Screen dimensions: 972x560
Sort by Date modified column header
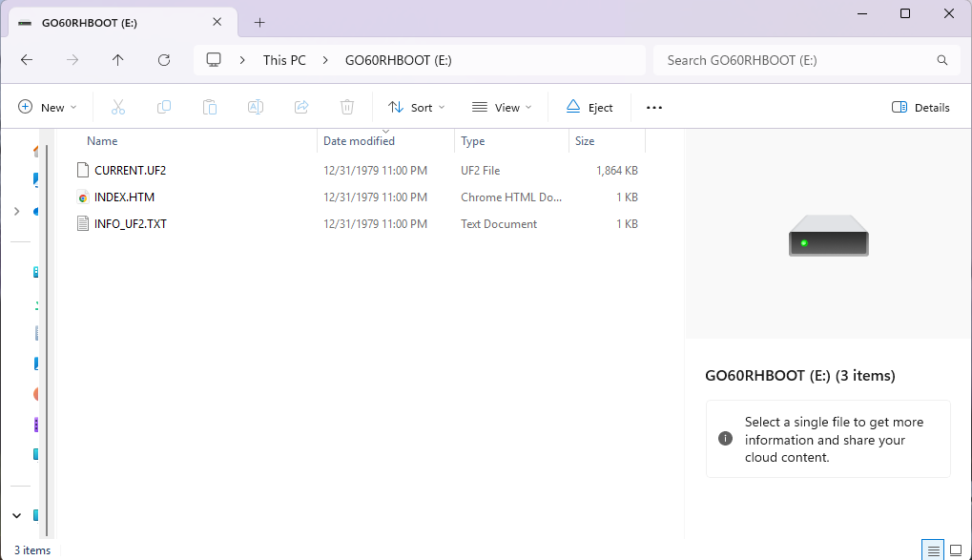point(359,141)
